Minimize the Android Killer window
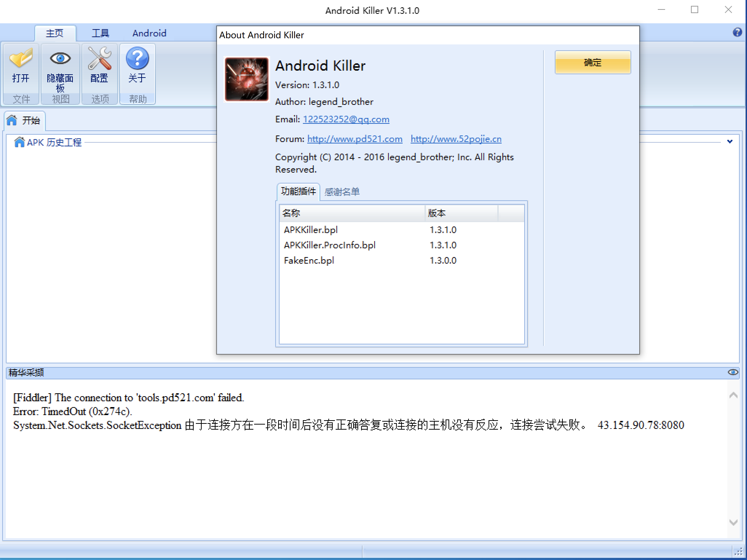The height and width of the screenshot is (560, 747). pyautogui.click(x=662, y=10)
